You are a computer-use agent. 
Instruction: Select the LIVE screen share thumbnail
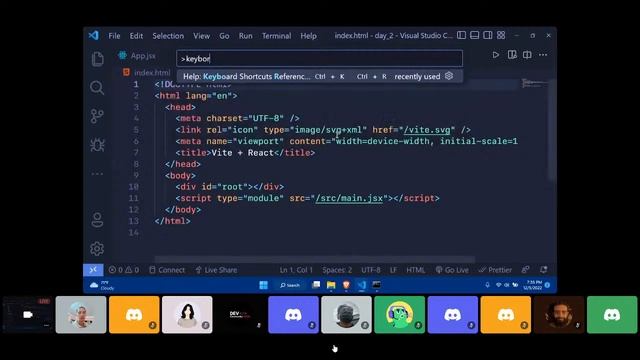(x=28, y=315)
